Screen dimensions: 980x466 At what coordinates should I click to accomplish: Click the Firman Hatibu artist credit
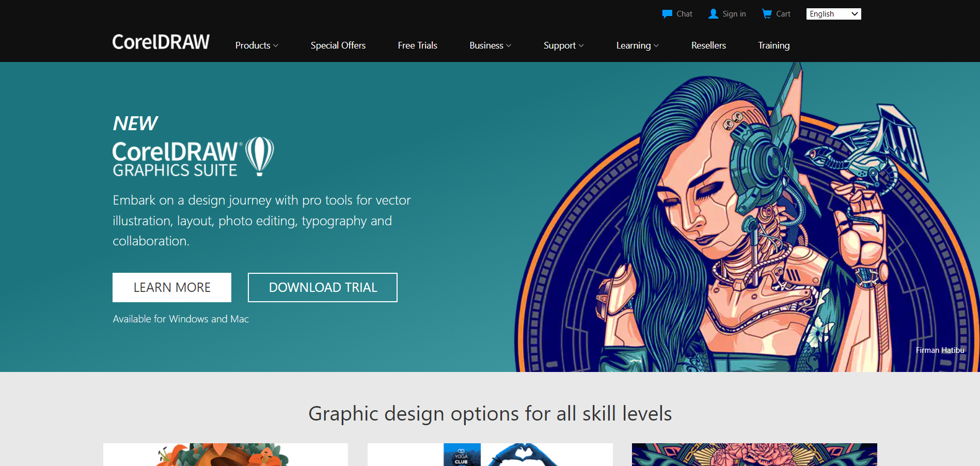(x=940, y=350)
